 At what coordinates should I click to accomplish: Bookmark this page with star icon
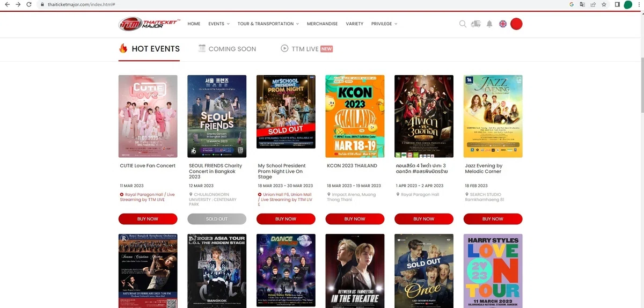coord(604,4)
